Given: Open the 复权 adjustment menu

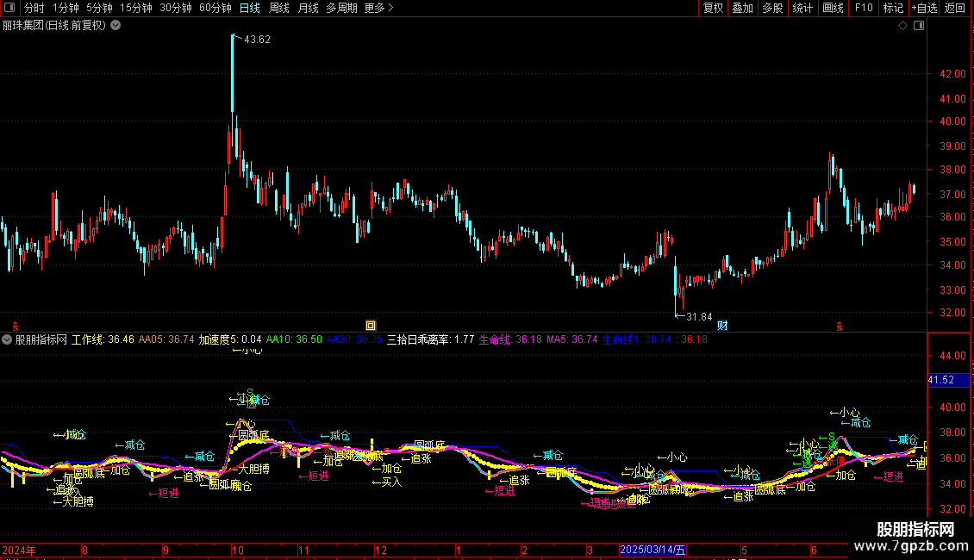Looking at the screenshot, I should point(713,8).
